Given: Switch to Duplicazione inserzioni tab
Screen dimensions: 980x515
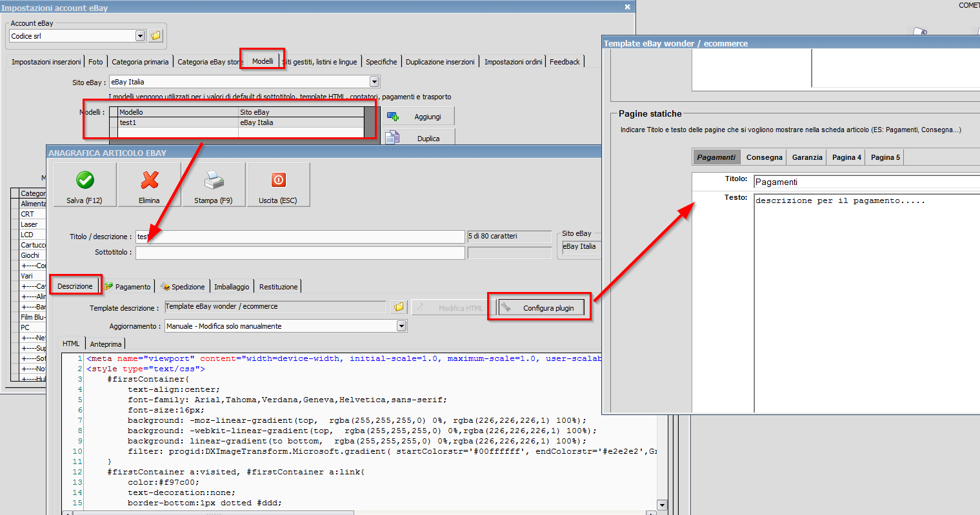Looking at the screenshot, I should 440,62.
